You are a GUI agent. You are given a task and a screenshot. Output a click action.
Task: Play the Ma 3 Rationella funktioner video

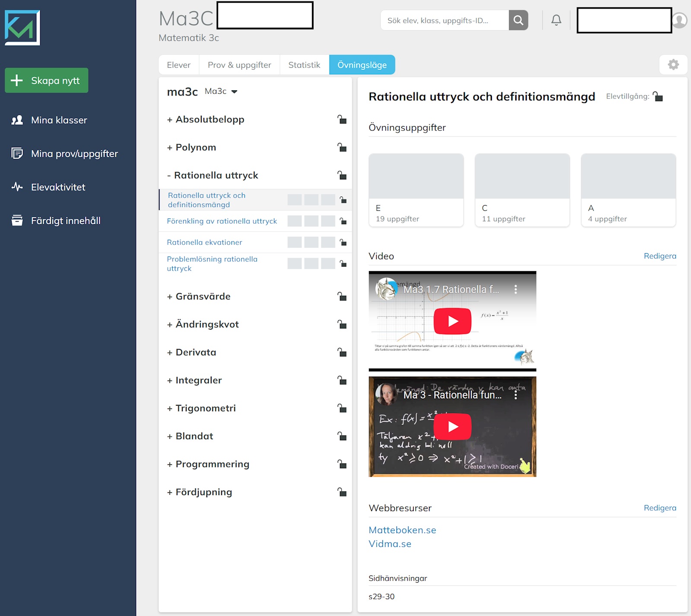click(452, 427)
